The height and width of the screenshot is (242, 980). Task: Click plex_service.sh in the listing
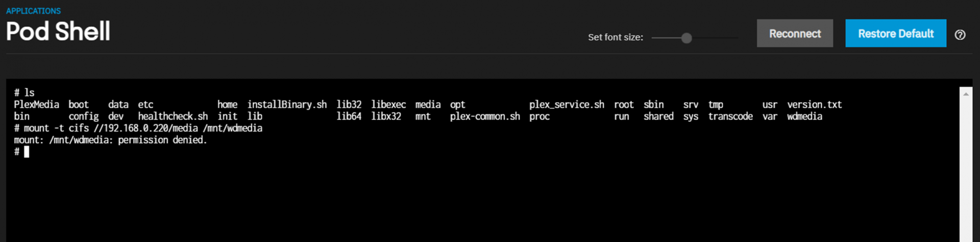[567, 105]
